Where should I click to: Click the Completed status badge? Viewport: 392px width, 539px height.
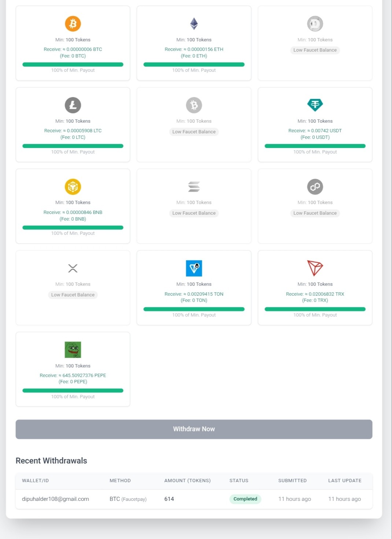tap(245, 499)
